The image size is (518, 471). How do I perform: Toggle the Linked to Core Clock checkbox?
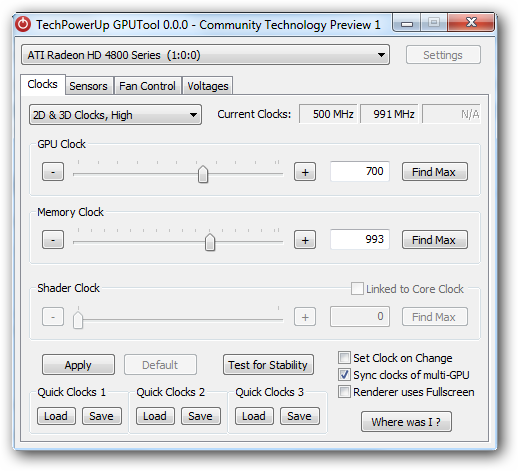point(357,289)
